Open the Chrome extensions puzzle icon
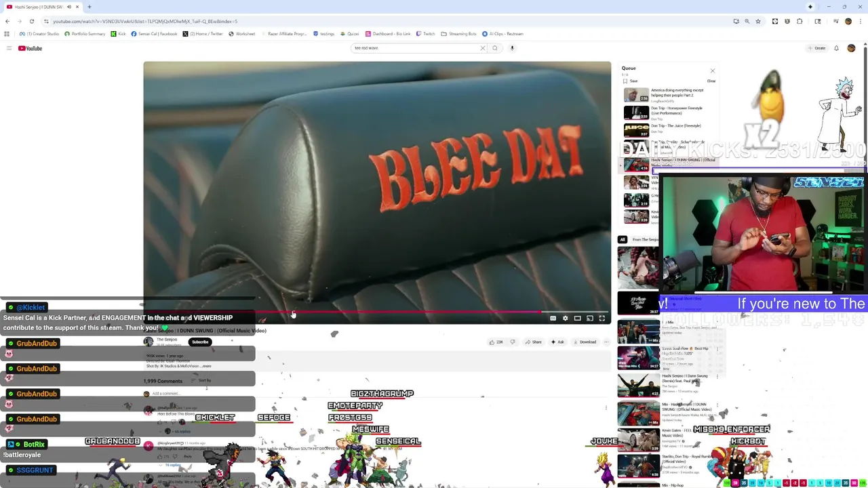Image resolution: width=868 pixels, height=488 pixels. pos(800,21)
